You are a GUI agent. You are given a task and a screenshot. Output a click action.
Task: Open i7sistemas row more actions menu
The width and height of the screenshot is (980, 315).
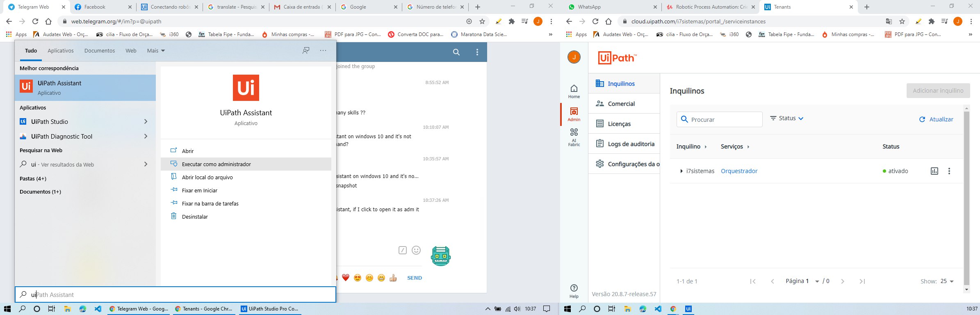949,171
